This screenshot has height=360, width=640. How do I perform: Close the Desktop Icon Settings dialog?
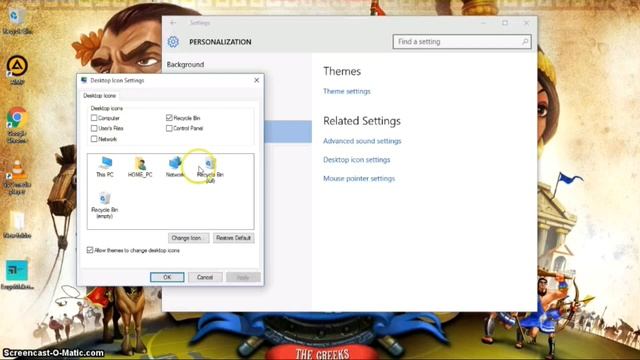click(256, 80)
